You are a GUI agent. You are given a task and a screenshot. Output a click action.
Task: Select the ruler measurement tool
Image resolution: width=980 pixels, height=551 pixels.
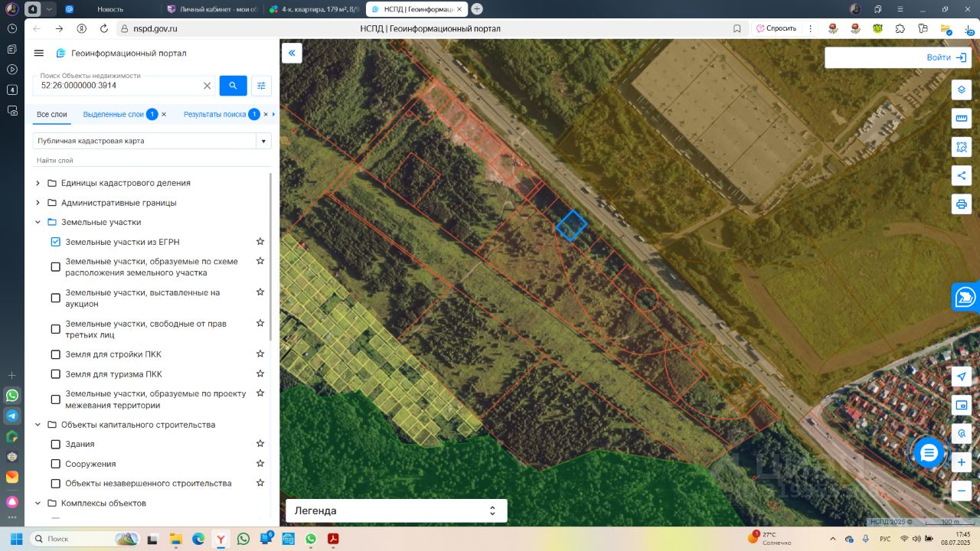point(962,118)
